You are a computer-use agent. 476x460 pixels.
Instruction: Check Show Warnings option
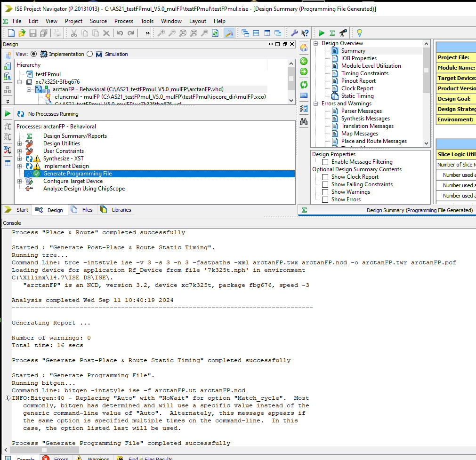point(325,192)
